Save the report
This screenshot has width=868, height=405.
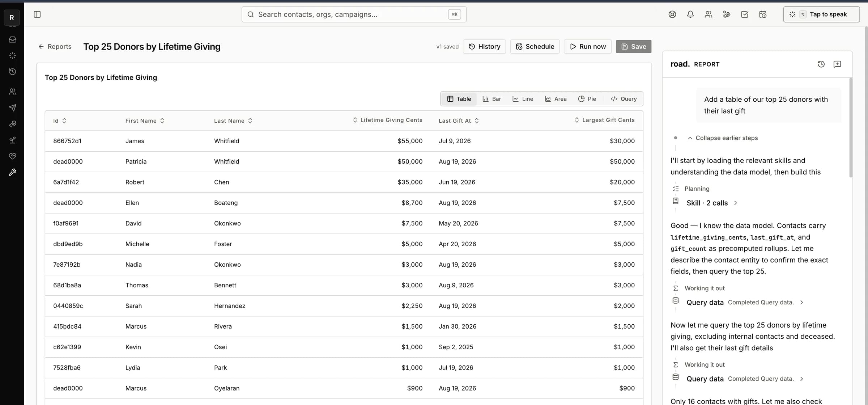point(634,46)
